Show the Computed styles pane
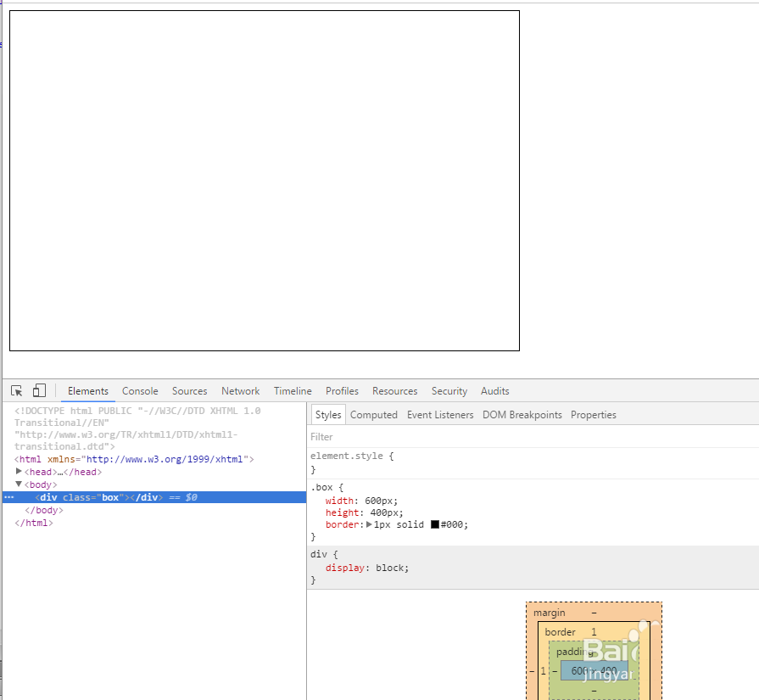This screenshot has height=700, width=759. point(373,415)
